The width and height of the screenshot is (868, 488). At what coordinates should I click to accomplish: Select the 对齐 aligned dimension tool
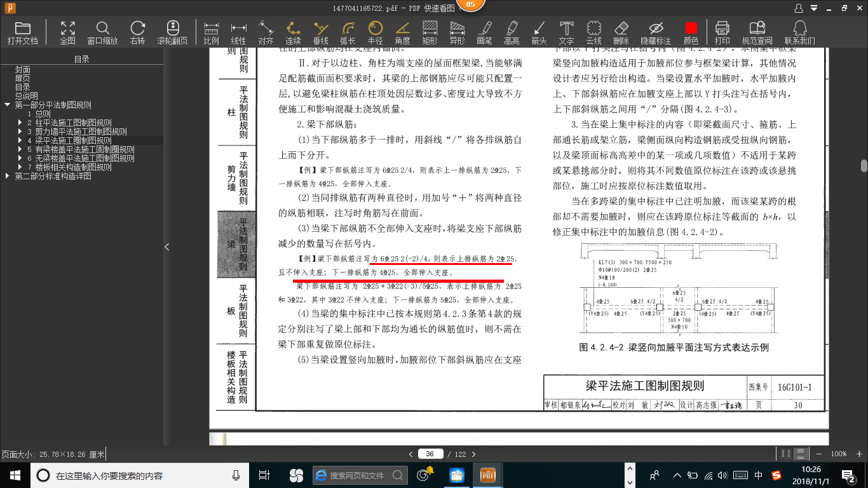point(266,32)
